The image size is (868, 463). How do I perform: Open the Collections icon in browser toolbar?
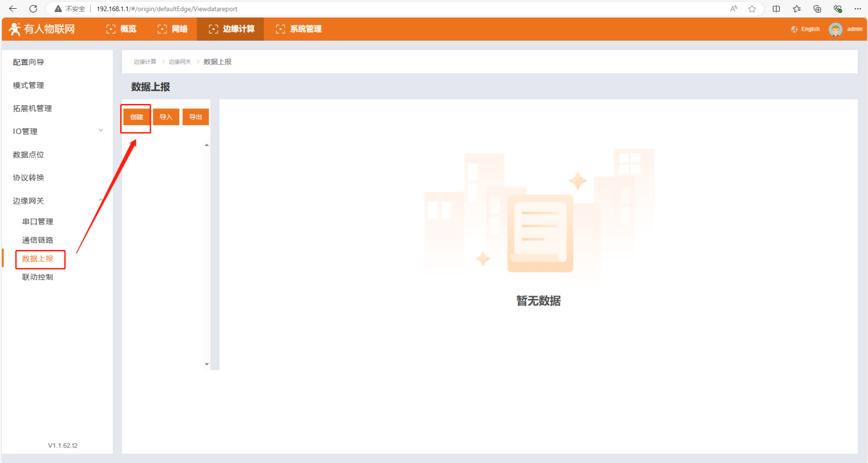click(817, 9)
